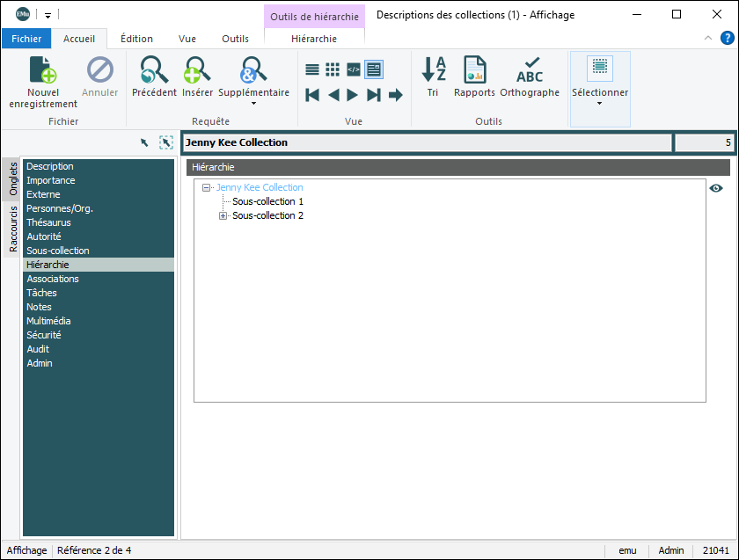
Task: Select Thésaurus in the tab list
Action: pos(48,222)
